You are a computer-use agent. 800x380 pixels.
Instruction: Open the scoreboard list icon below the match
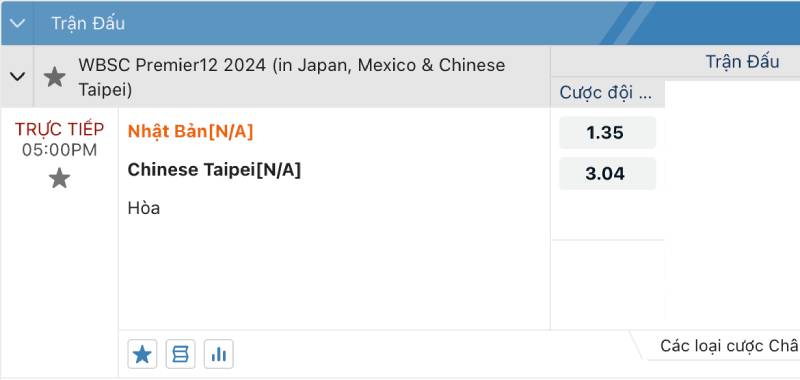(x=180, y=354)
